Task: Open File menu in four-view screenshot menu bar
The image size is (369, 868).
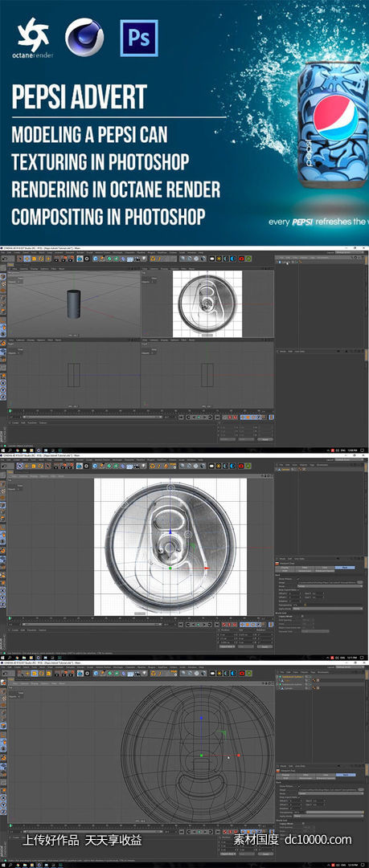Action: [3, 252]
